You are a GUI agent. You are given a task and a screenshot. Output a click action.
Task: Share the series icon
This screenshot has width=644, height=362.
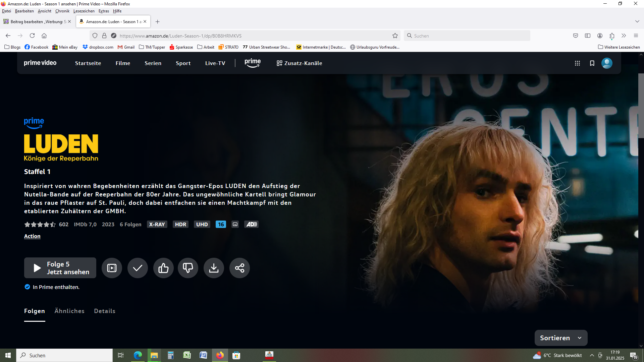point(239,268)
